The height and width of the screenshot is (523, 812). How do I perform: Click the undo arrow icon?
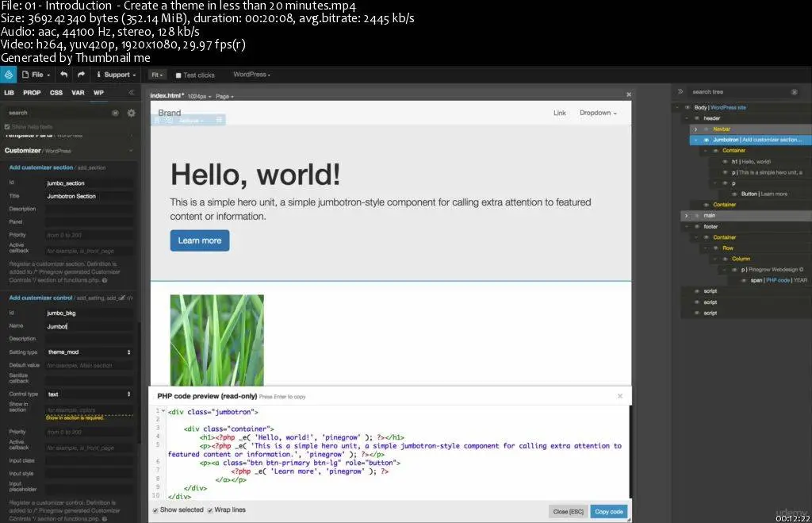(63, 75)
